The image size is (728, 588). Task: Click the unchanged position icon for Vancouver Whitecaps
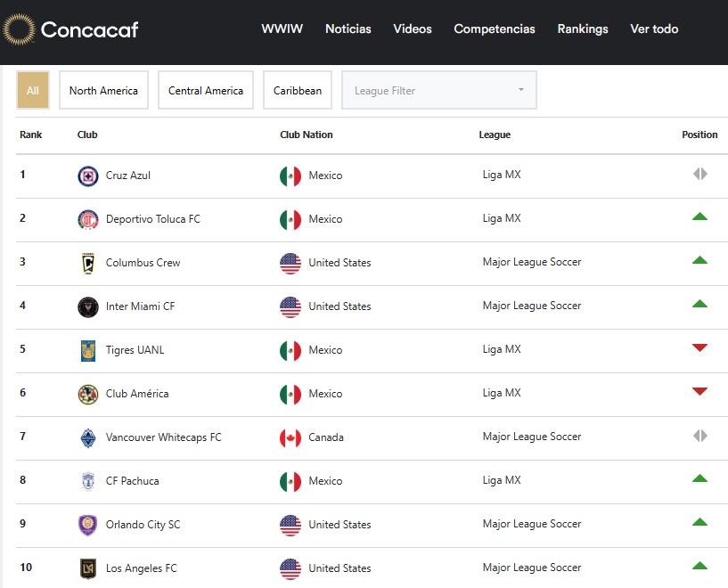pos(700,436)
